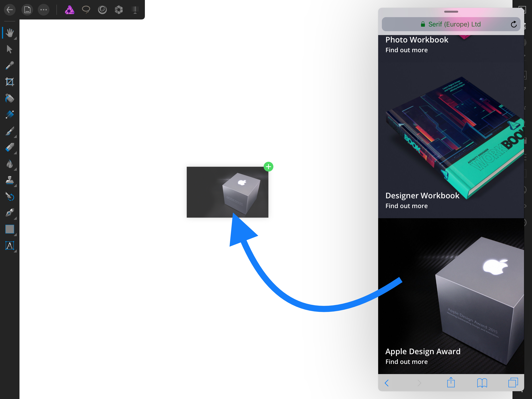Open the Document menu icon

coord(27,10)
